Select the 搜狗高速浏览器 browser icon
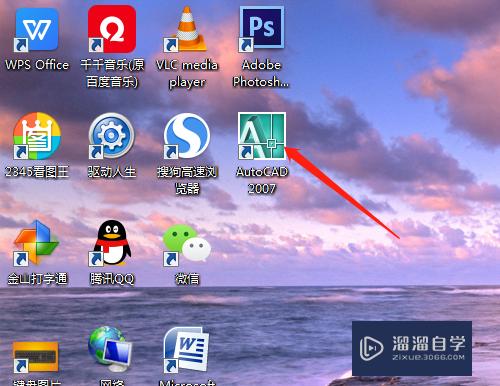 coord(187,136)
